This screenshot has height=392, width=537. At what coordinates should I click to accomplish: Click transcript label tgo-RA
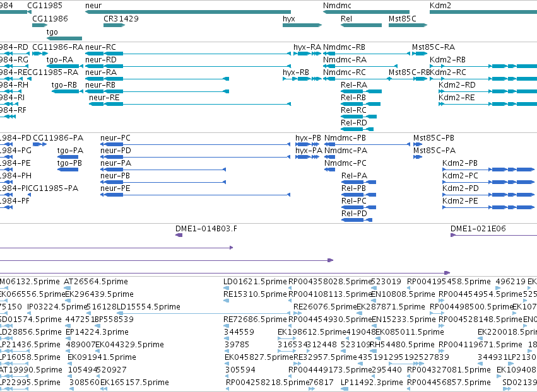click(x=60, y=60)
